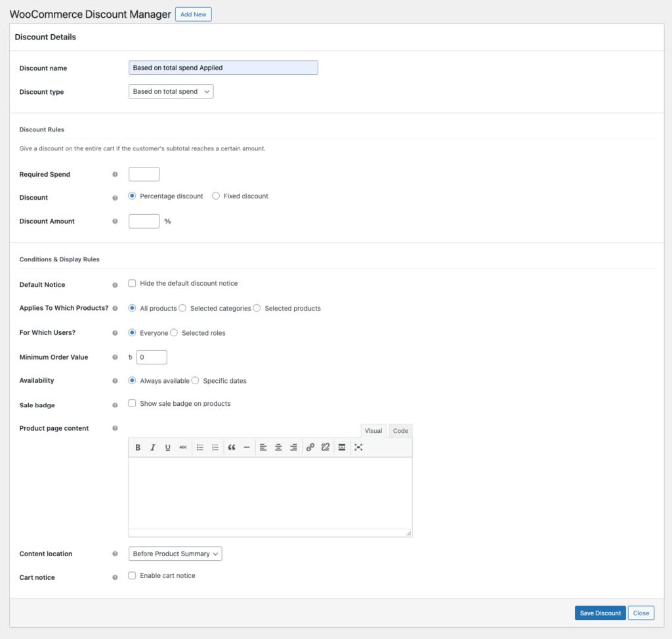Show help tooltip for Default Notice
The width and height of the screenshot is (672, 639).
point(115,285)
